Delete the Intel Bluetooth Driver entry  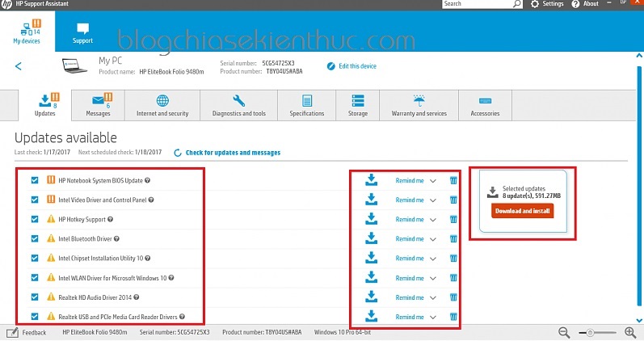453,238
